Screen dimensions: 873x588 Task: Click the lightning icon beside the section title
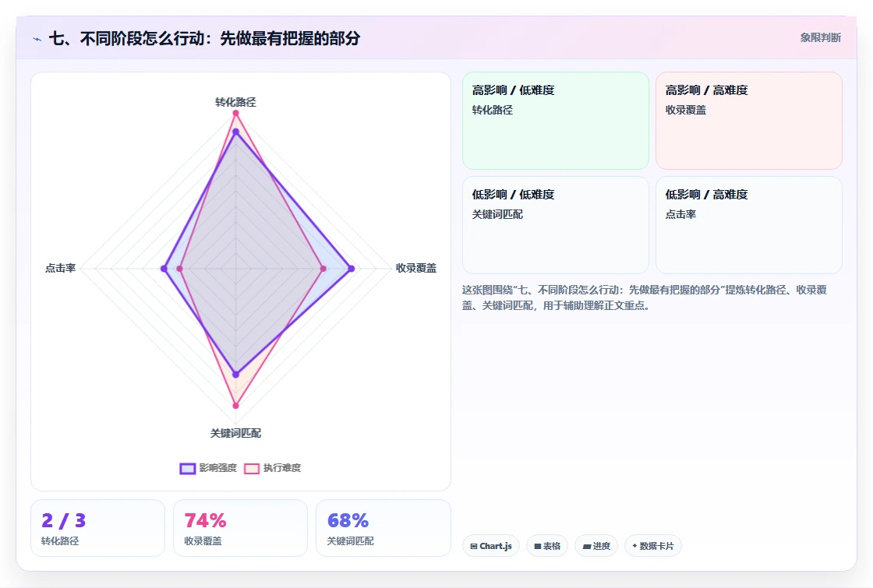point(37,39)
